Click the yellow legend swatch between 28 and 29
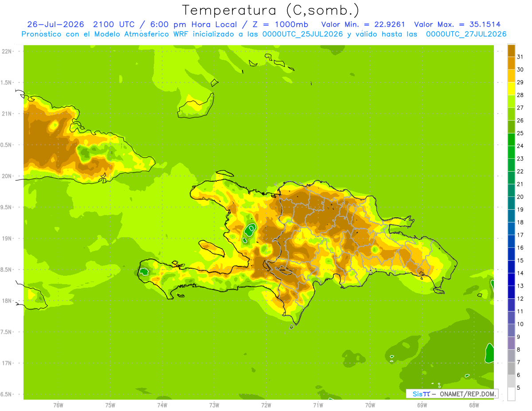Image resolution: width=532 pixels, height=411 pixels. 511,88
